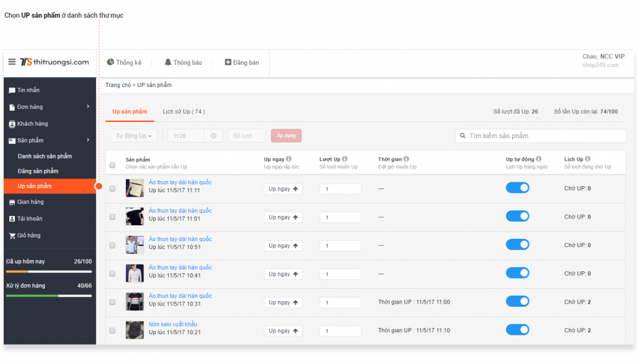
Task: Click the search magnifier icon
Action: pyautogui.click(x=463, y=136)
